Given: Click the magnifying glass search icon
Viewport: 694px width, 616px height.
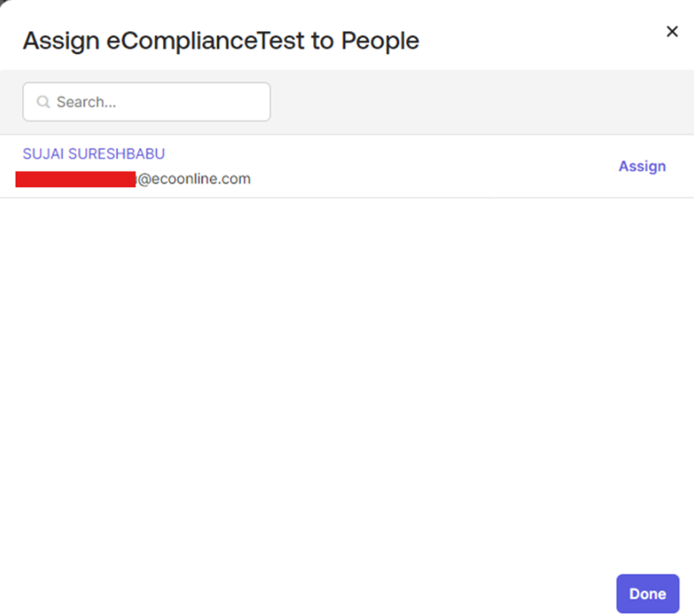Looking at the screenshot, I should click(x=43, y=102).
